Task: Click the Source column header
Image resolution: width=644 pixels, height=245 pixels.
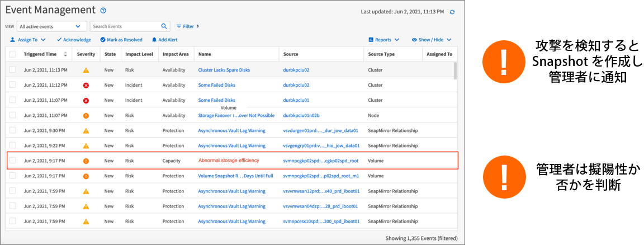Action: pyautogui.click(x=290, y=54)
